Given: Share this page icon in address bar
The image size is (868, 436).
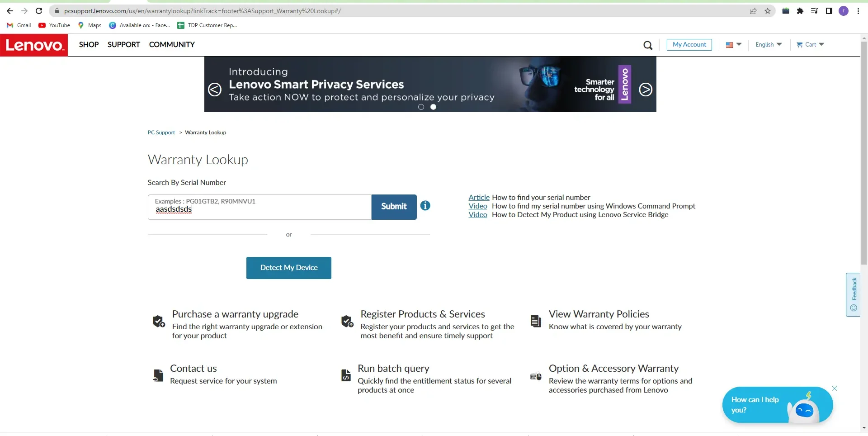Looking at the screenshot, I should [x=753, y=11].
